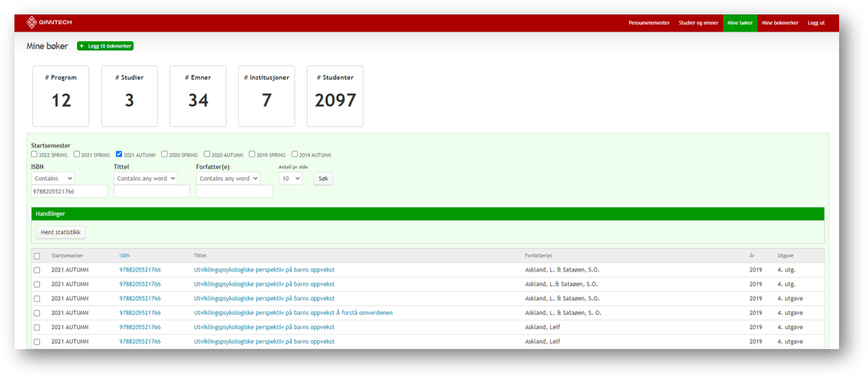The width and height of the screenshot is (868, 378).
Task: Open the Pensumelementer menu item
Action: tap(648, 23)
